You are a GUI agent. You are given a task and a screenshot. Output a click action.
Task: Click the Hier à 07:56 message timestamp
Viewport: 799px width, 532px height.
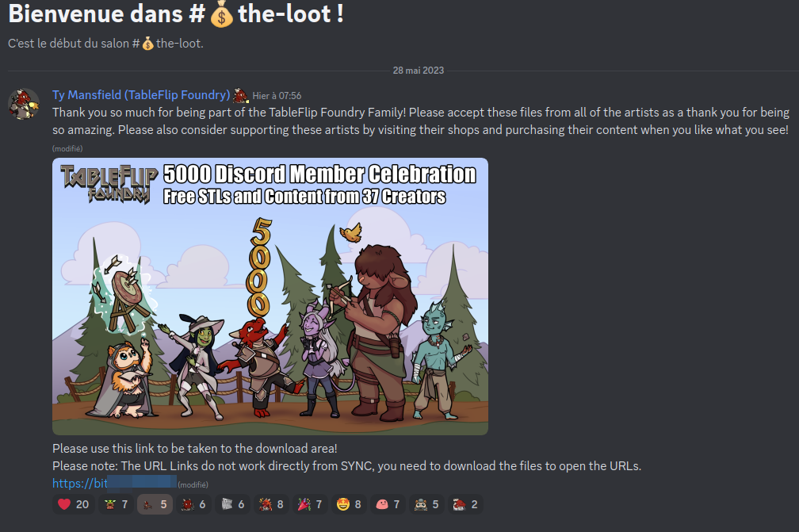pos(277,96)
